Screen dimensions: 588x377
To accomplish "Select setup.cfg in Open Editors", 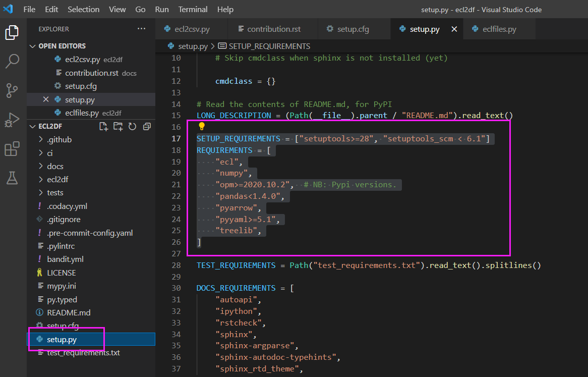I will point(91,86).
